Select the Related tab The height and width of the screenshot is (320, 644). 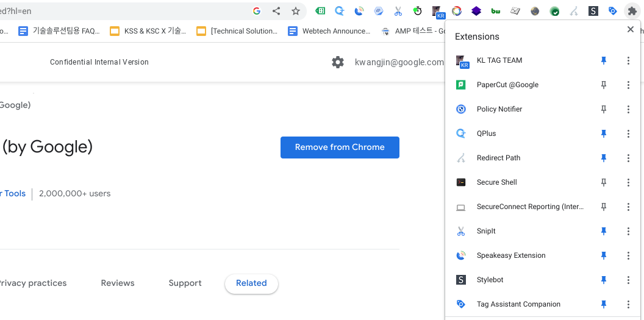pyautogui.click(x=251, y=283)
